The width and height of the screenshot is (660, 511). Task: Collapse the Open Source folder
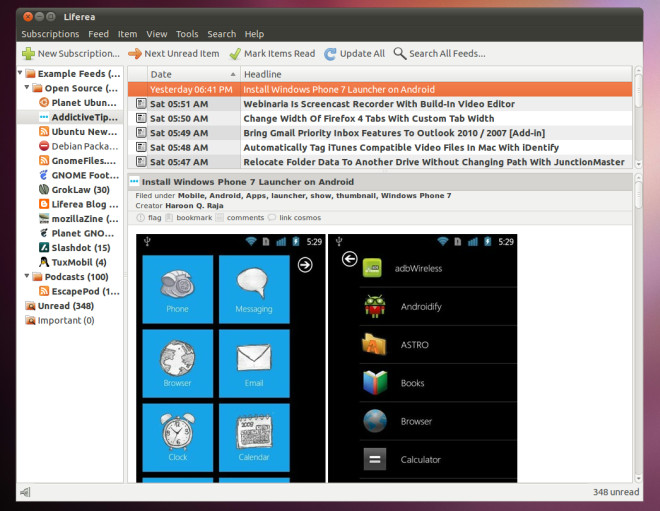27,87
